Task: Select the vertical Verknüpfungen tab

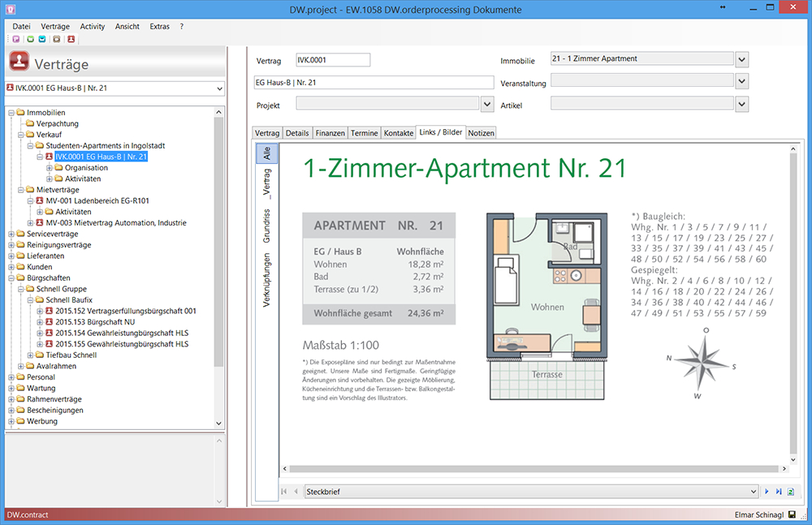Action: tap(266, 280)
